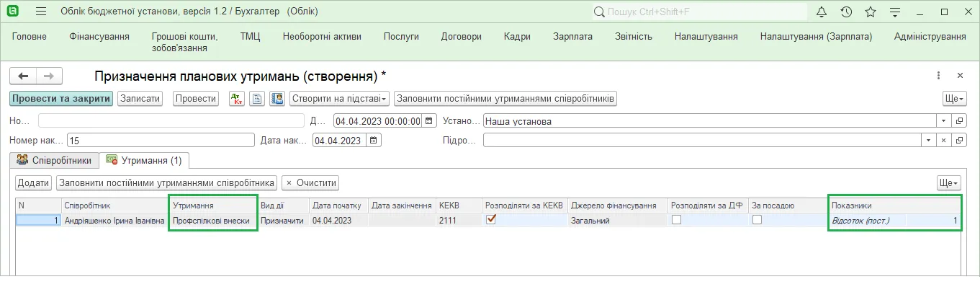
Task: Open the Необоротні активи section
Action: coord(322,37)
